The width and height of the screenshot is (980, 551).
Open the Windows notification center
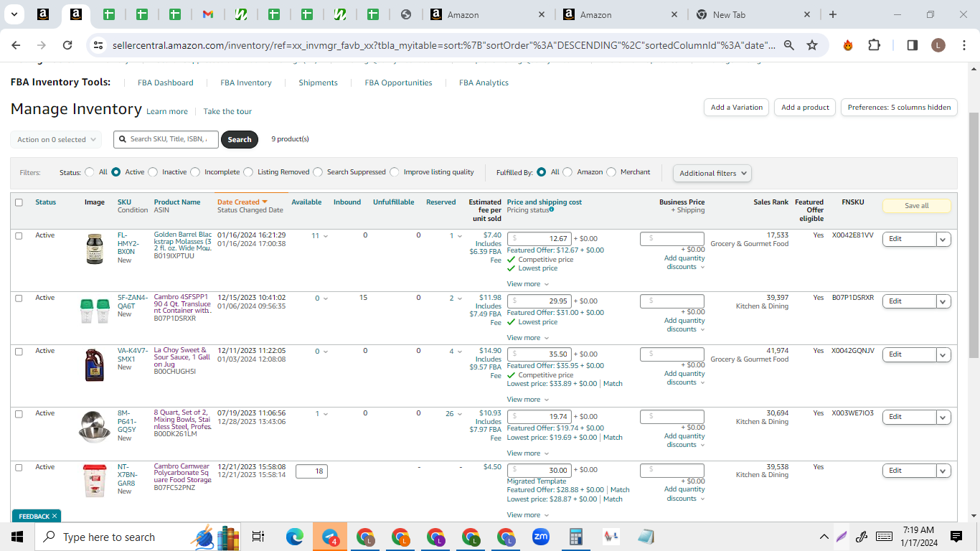956,537
